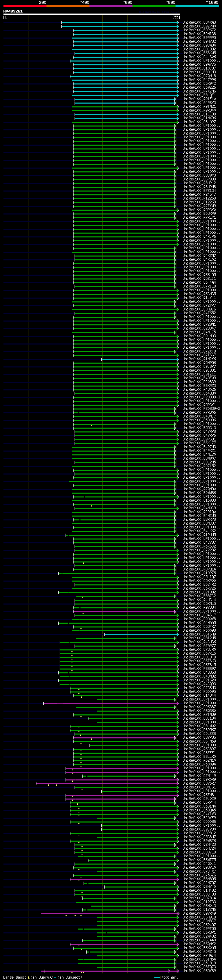Select hit UniRef100_Q6T6H9
The image size is (222, 980).
click(x=199, y=634)
